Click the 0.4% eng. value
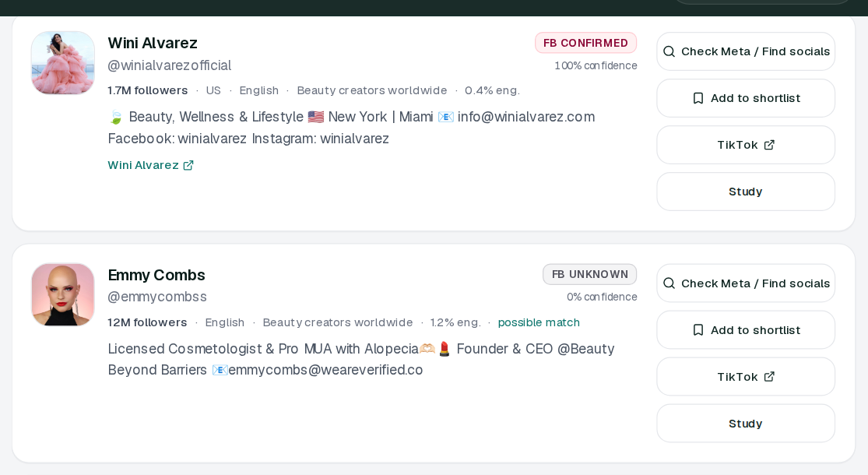This screenshot has height=475, width=868. (x=492, y=91)
